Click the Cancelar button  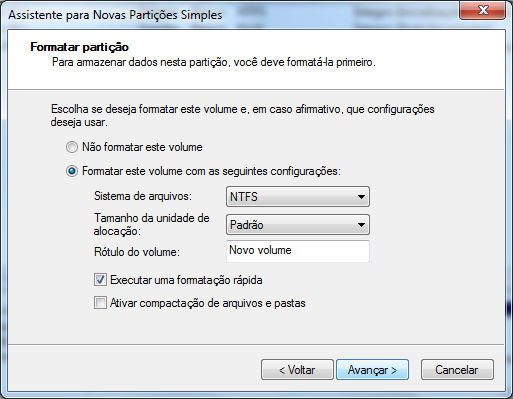point(457,370)
